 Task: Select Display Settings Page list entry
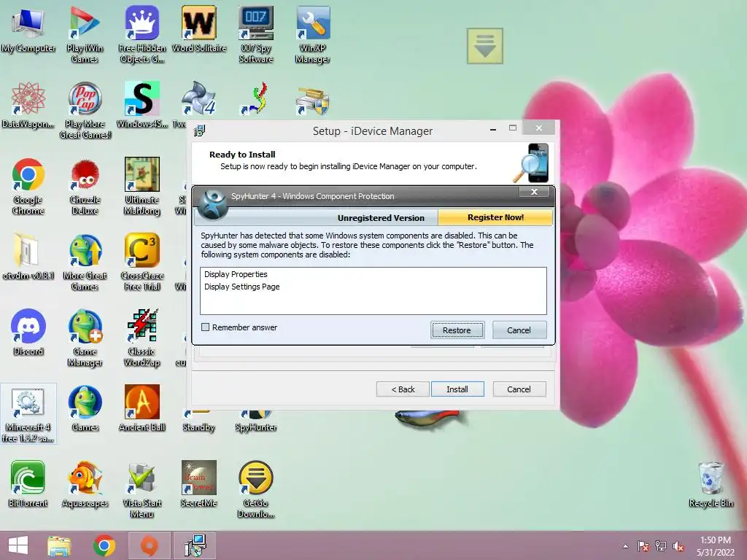click(373, 287)
